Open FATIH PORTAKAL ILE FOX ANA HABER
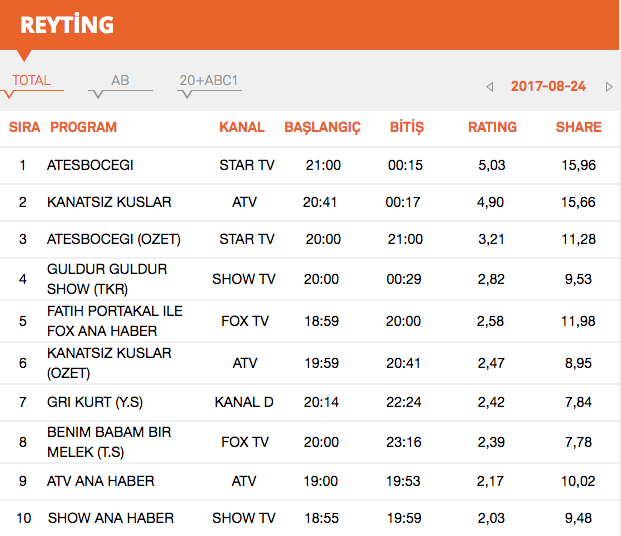621x536 pixels. point(114,320)
